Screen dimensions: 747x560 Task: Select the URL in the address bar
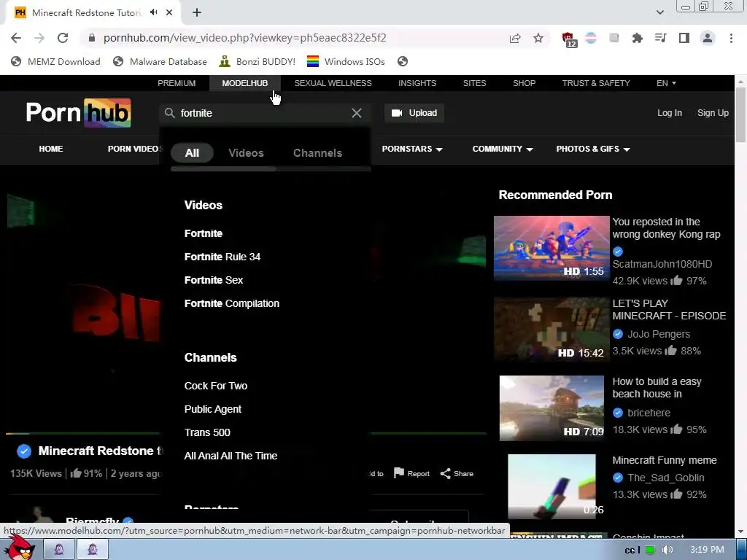point(244,38)
